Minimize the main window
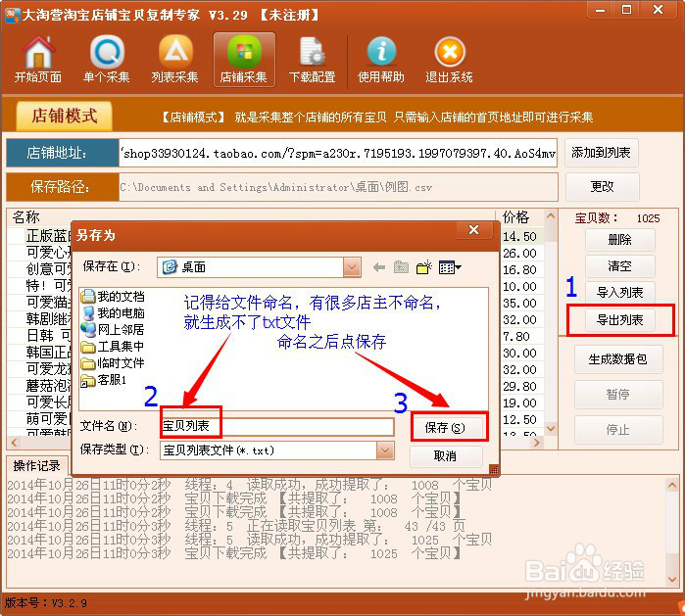The width and height of the screenshot is (685, 616). [601, 10]
